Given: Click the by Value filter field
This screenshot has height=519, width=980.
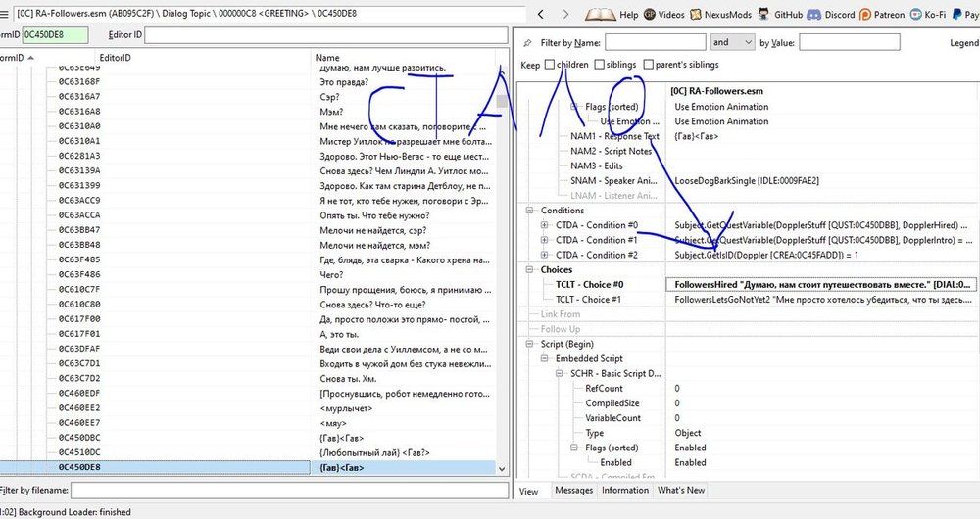Looking at the screenshot, I should click(850, 42).
